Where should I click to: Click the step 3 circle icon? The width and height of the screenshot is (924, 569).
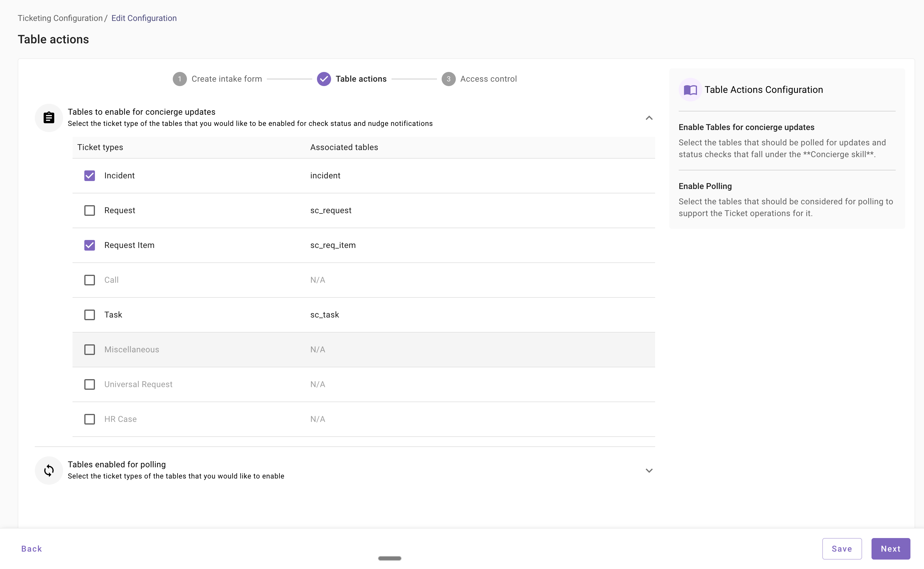pyautogui.click(x=448, y=79)
